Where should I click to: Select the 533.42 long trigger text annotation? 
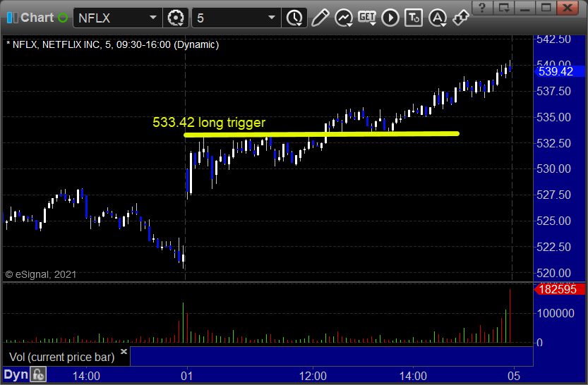click(209, 123)
